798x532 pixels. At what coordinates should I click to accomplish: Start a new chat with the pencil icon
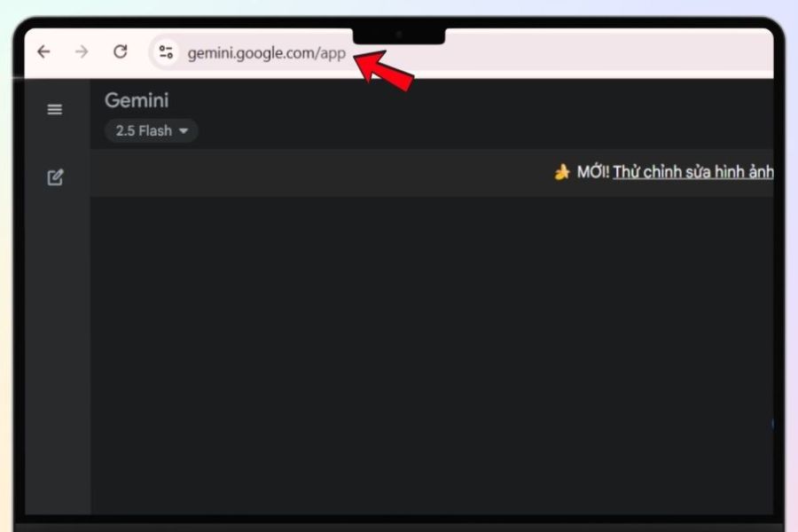click(x=56, y=177)
